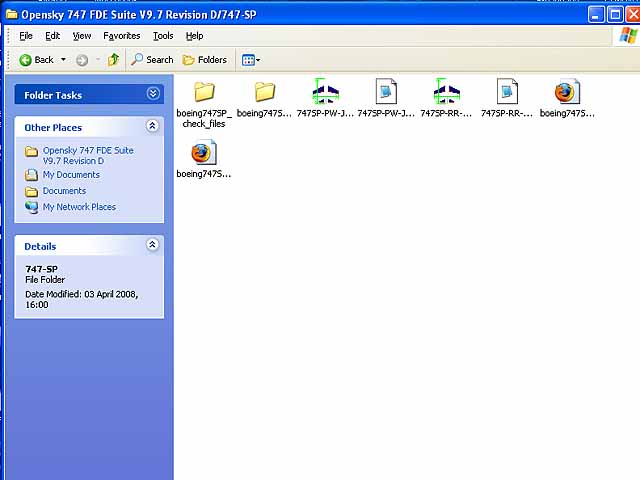Open the Favorites menu
640x480 pixels.
(121, 36)
